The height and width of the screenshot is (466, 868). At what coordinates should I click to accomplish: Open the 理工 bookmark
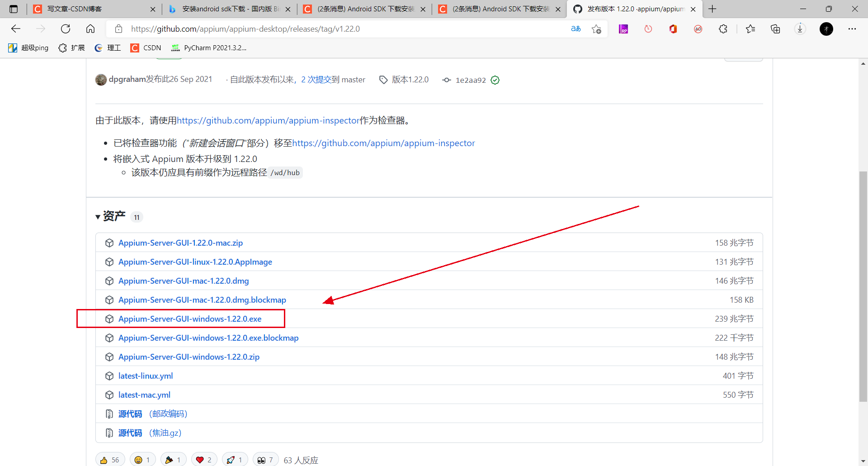point(108,48)
